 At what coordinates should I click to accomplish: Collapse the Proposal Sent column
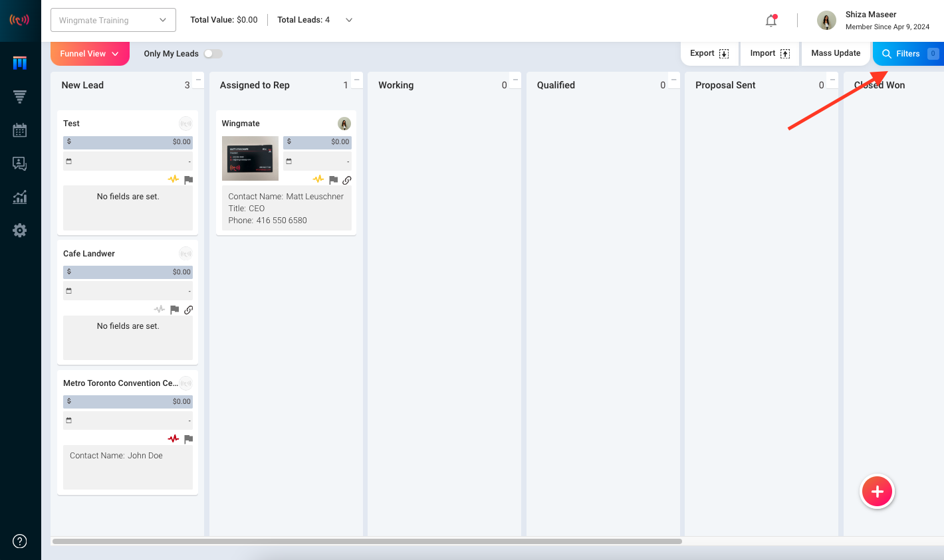pyautogui.click(x=833, y=80)
